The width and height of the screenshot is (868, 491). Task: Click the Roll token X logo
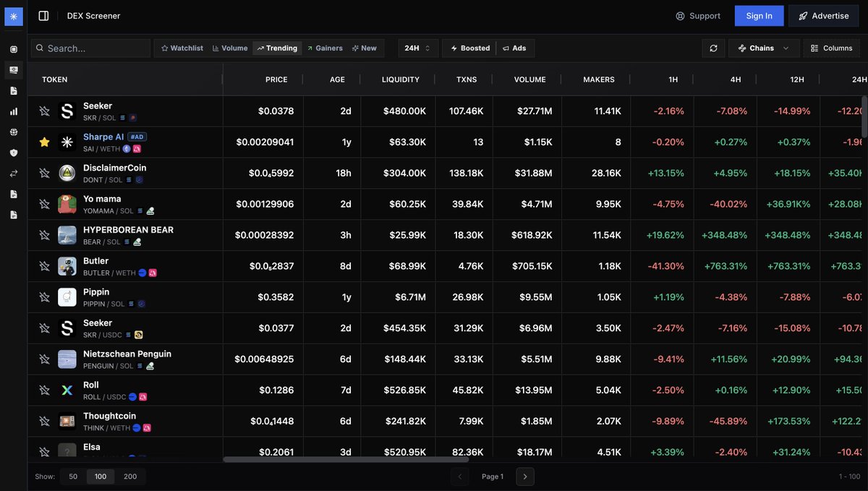[x=67, y=390]
